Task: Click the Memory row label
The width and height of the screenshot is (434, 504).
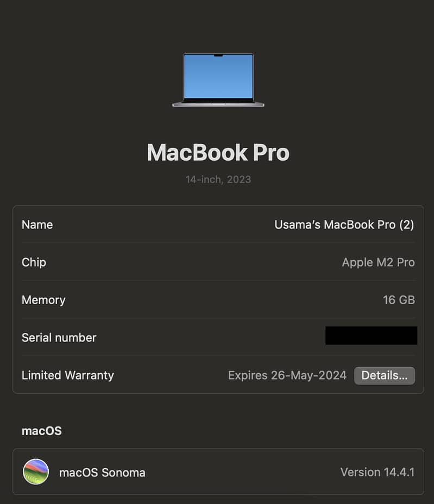Action: [43, 300]
